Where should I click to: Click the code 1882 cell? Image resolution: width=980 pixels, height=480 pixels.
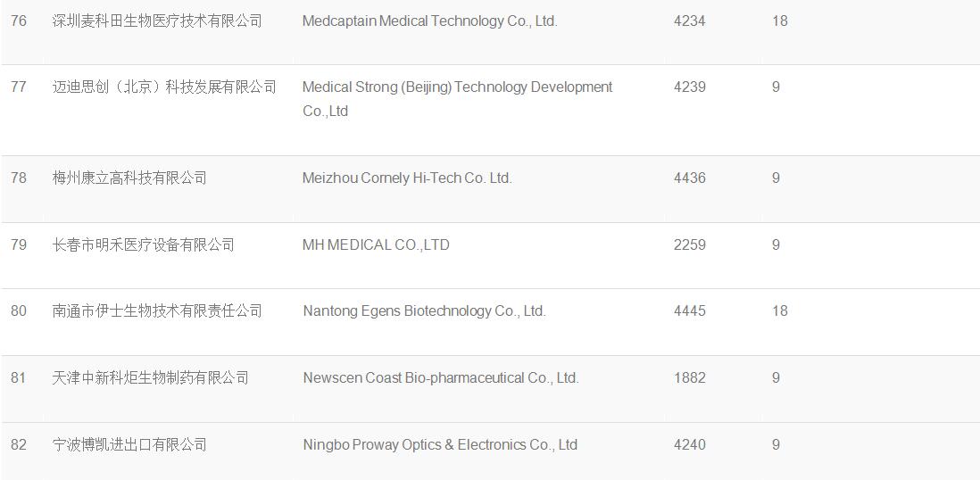[x=689, y=377]
